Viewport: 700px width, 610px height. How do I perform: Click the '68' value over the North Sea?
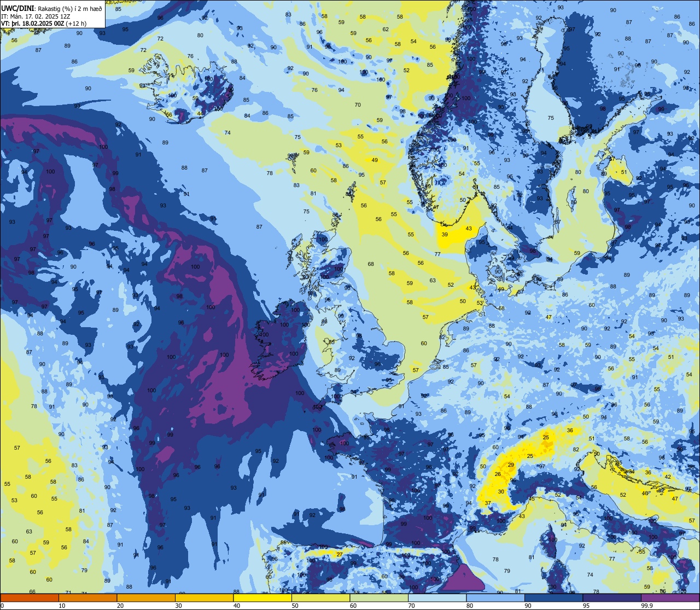pos(371,264)
